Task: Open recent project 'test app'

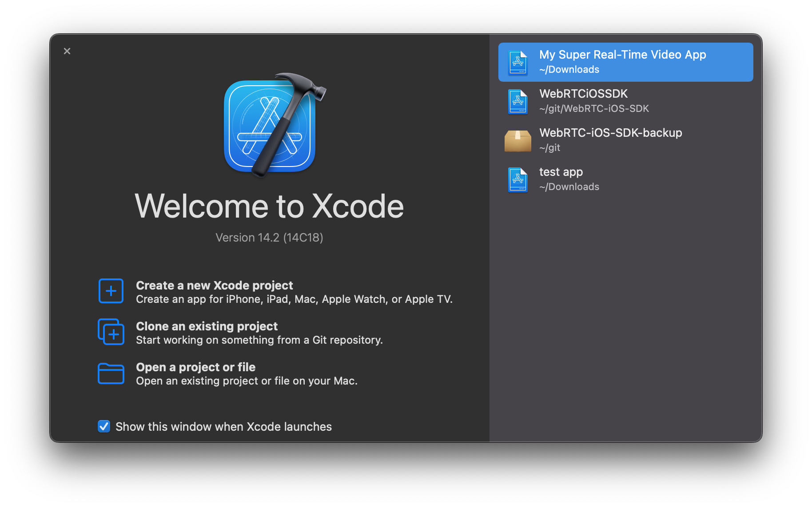Action: tap(625, 179)
